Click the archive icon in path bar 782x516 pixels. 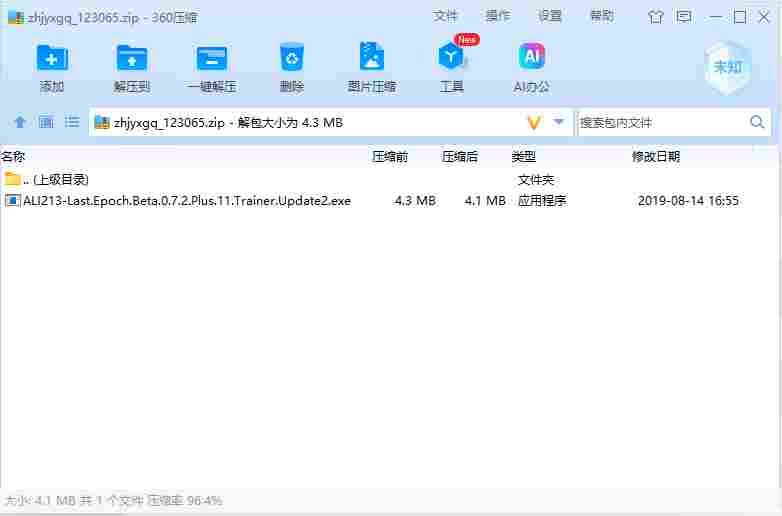coord(102,122)
